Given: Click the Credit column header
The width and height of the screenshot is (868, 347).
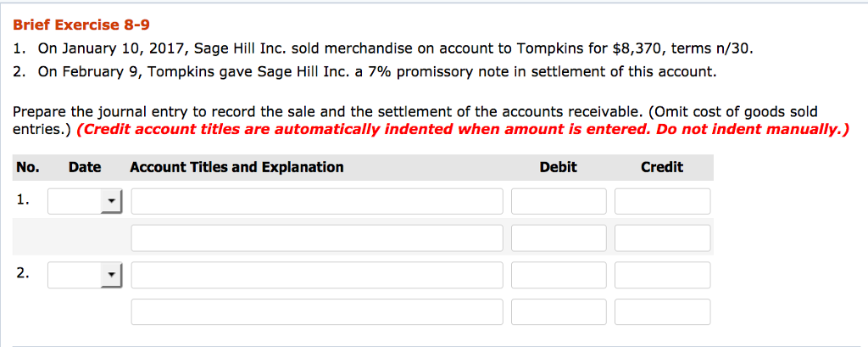Looking at the screenshot, I should click(662, 167).
